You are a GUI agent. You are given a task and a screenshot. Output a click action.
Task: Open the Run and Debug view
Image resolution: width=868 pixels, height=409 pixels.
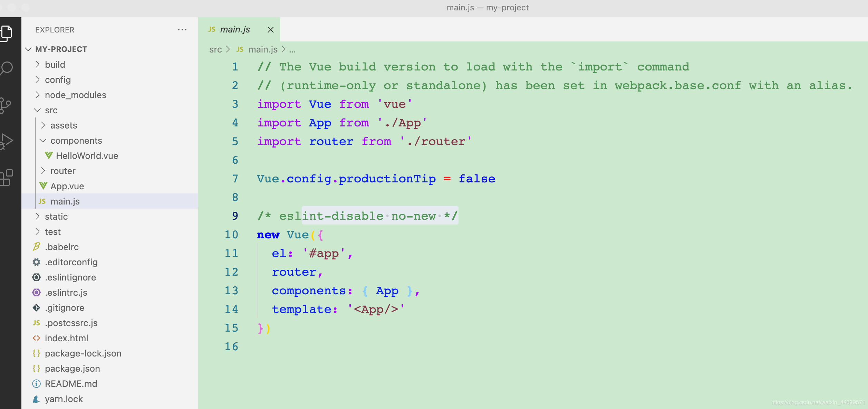click(x=6, y=141)
